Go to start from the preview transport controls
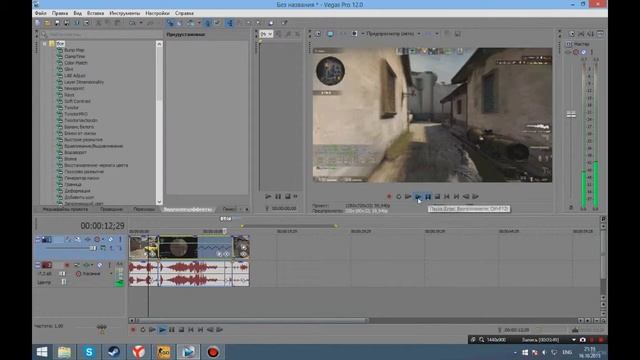 [x=447, y=197]
